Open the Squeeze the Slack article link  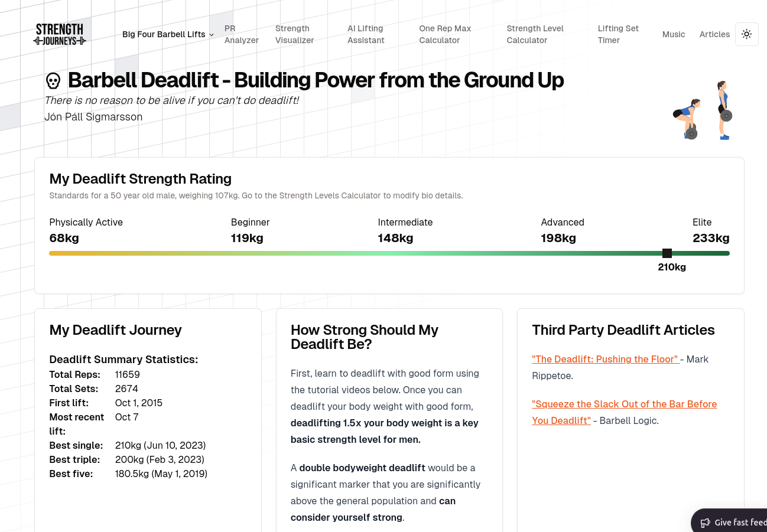(624, 404)
